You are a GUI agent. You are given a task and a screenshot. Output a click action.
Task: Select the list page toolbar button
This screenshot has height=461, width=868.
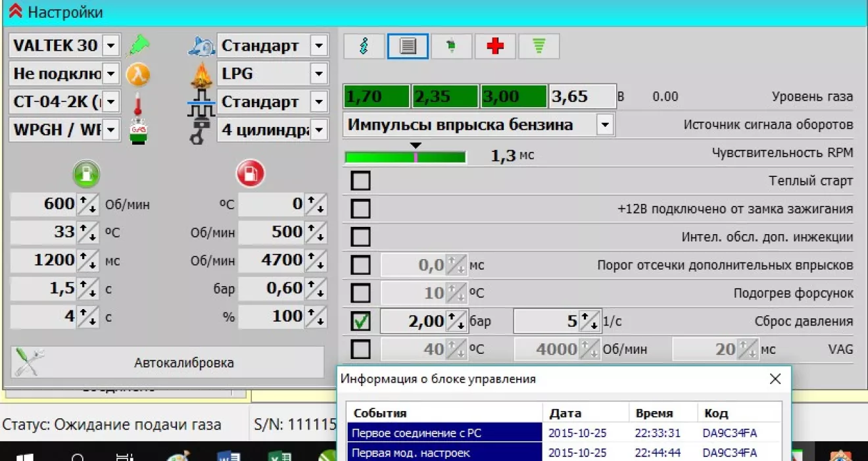408,47
